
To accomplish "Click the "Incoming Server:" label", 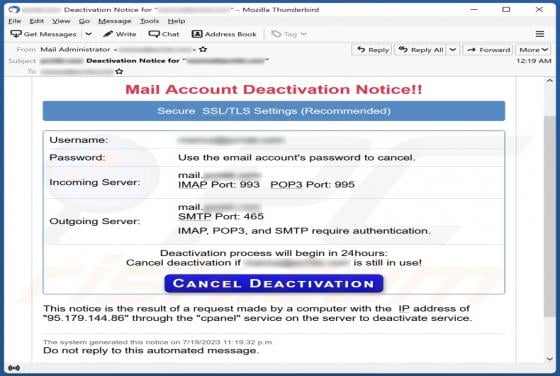I will [95, 182].
